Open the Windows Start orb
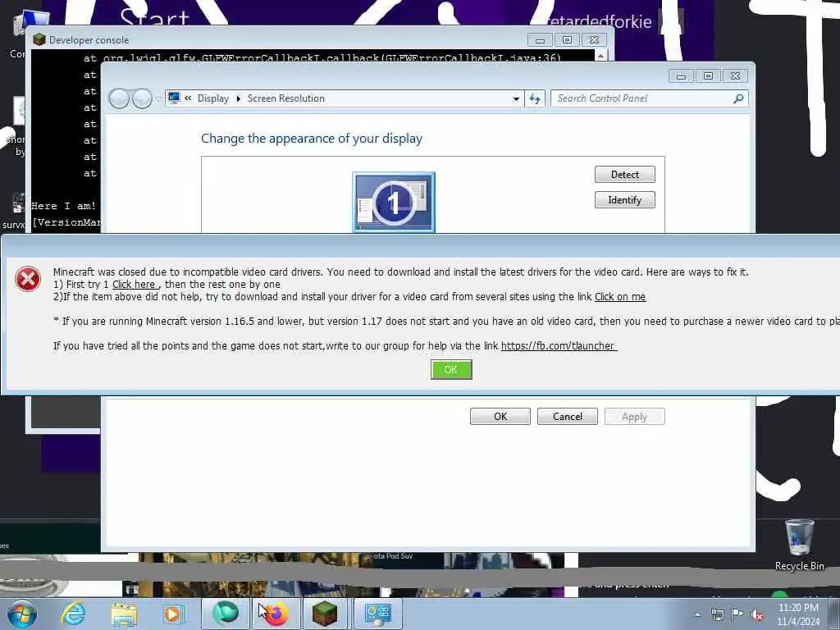Viewport: 840px width, 630px height. coord(22,614)
